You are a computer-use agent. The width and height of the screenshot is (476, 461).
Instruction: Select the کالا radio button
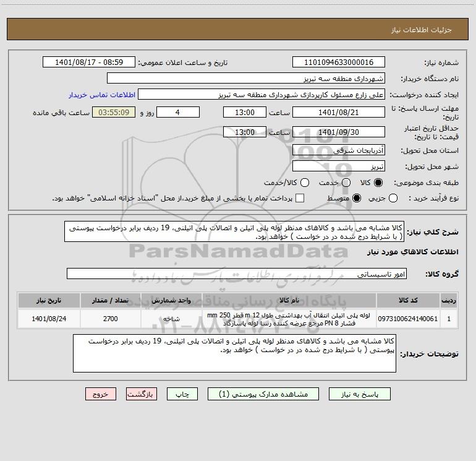[x=378, y=183]
